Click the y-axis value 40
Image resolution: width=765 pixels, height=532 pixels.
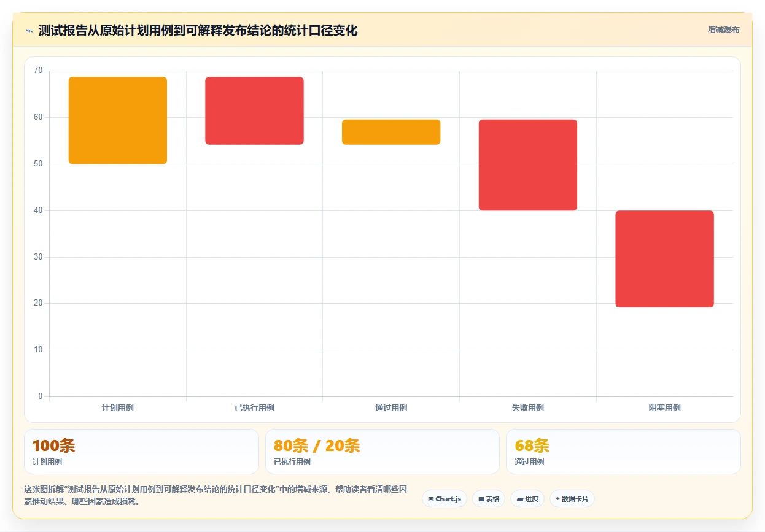click(x=38, y=210)
